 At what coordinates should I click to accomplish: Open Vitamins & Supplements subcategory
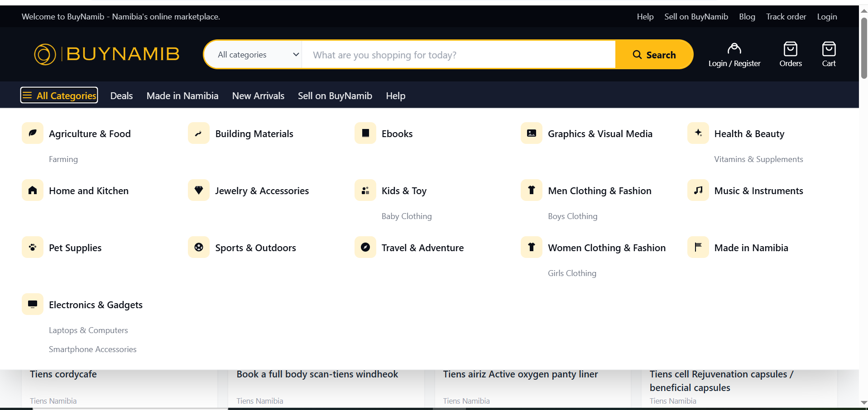point(758,159)
